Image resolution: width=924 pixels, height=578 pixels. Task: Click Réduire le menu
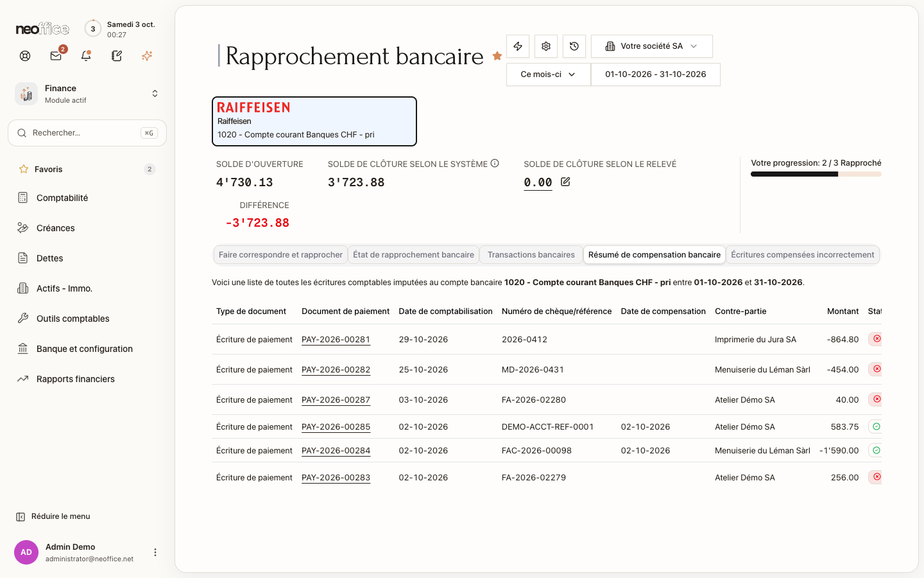point(53,516)
